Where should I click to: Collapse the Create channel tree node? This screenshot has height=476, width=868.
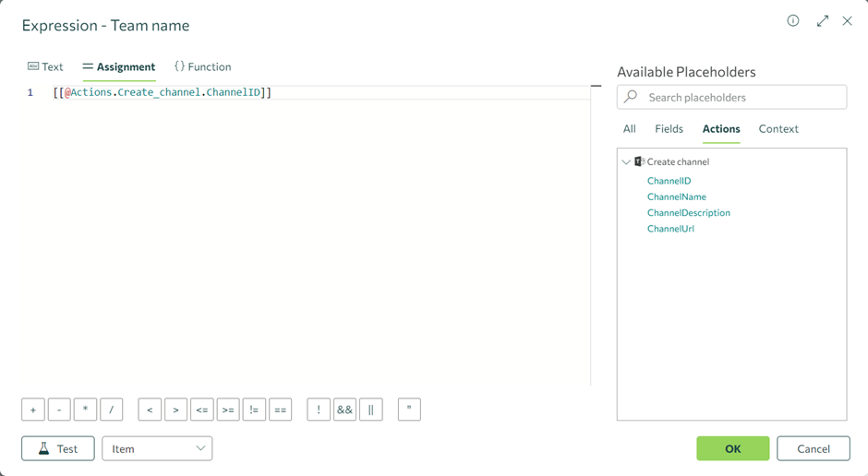[x=626, y=162]
